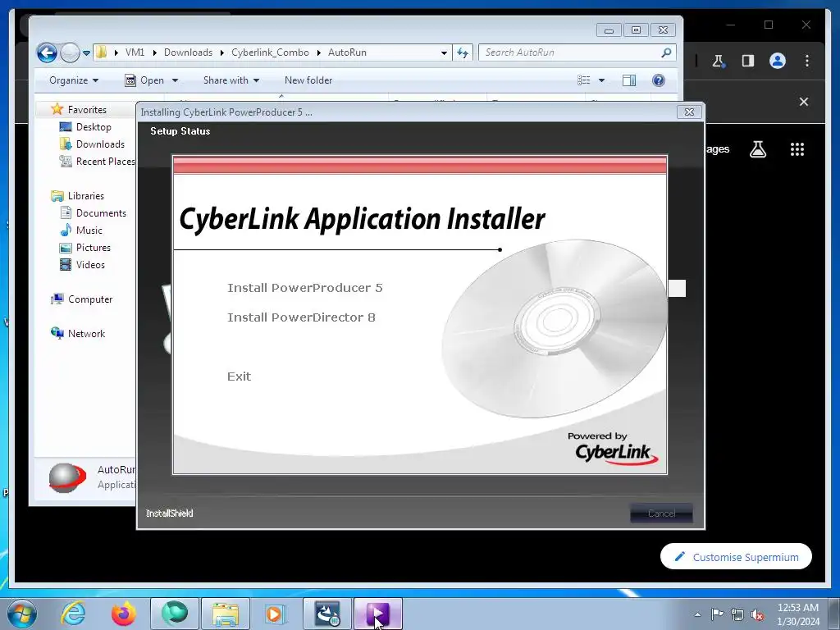Select Recent Places in navigation pane
This screenshot has height=630, width=840.
pos(98,162)
